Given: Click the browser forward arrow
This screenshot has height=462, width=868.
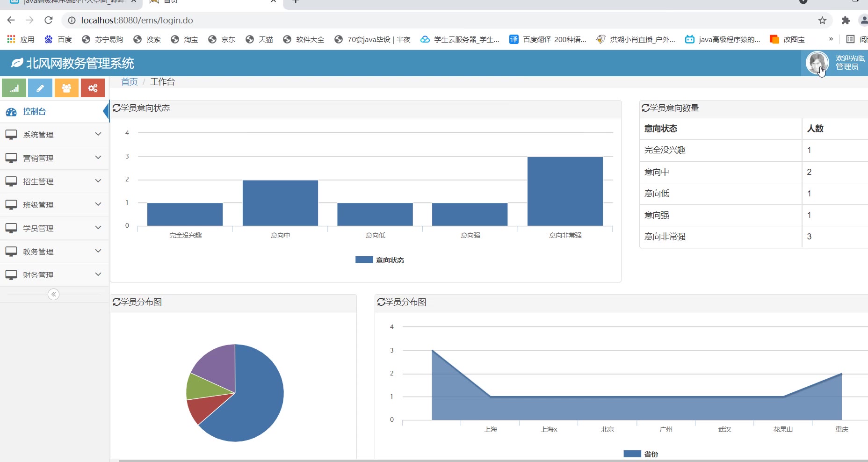Looking at the screenshot, I should (30, 20).
